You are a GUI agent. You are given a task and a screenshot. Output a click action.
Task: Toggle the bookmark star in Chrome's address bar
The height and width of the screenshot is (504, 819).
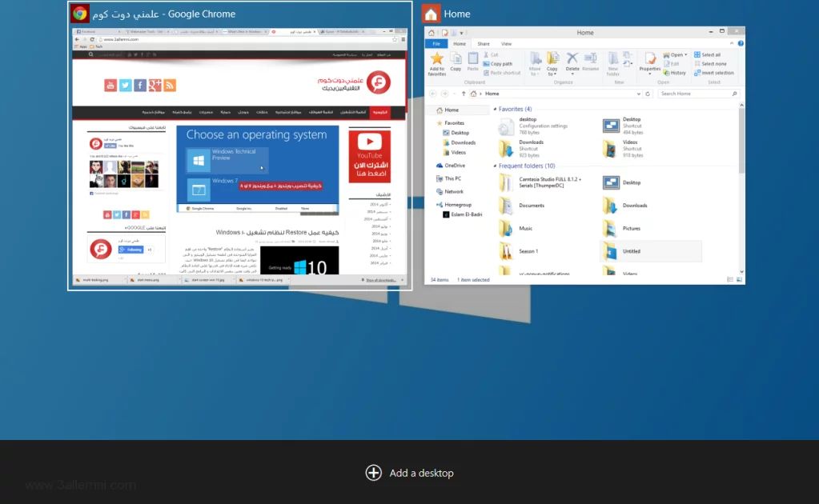tap(393, 38)
